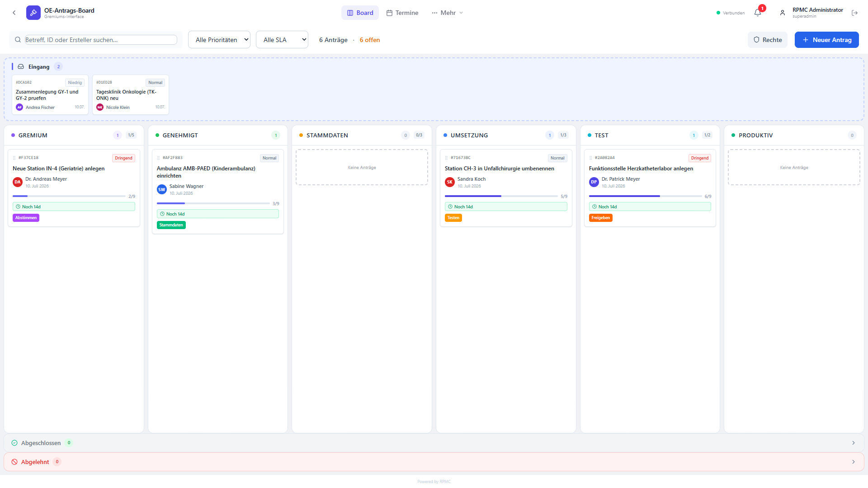Click the search magnifier icon

pos(18,40)
